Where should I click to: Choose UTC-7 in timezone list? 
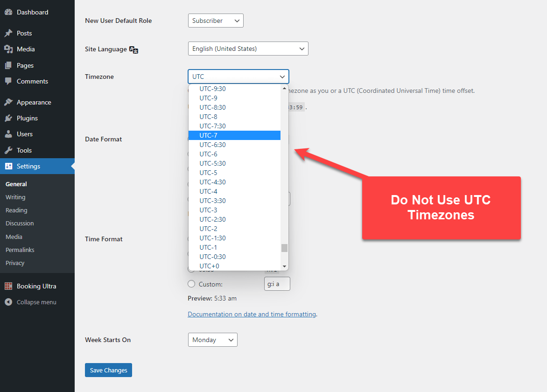coord(234,135)
